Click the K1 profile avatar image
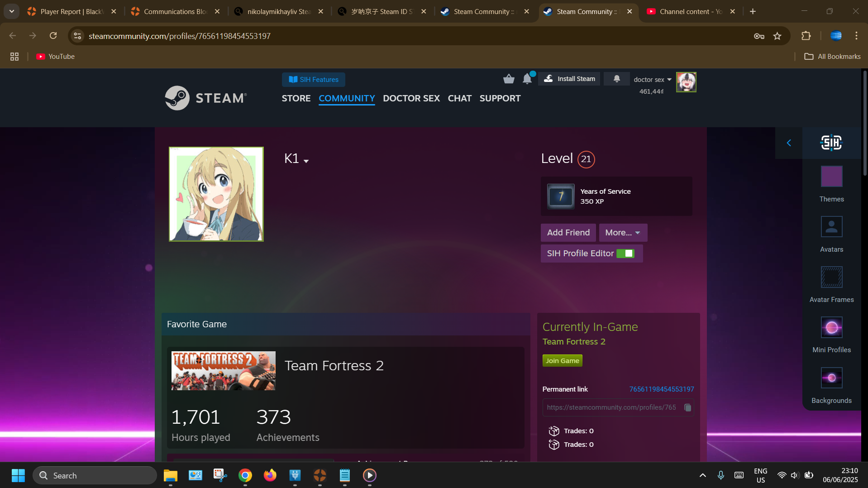868x488 pixels. (x=216, y=194)
